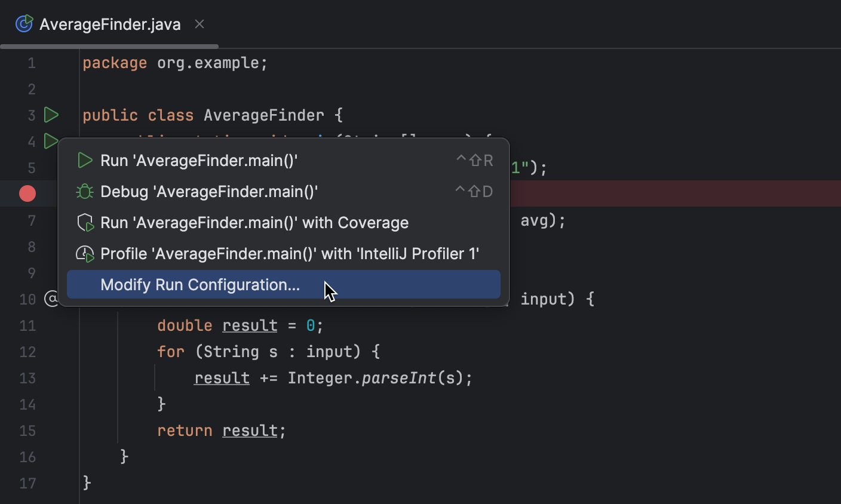The height and width of the screenshot is (504, 841).
Task: Click the tab scrollbar under the file tab
Action: click(108, 45)
